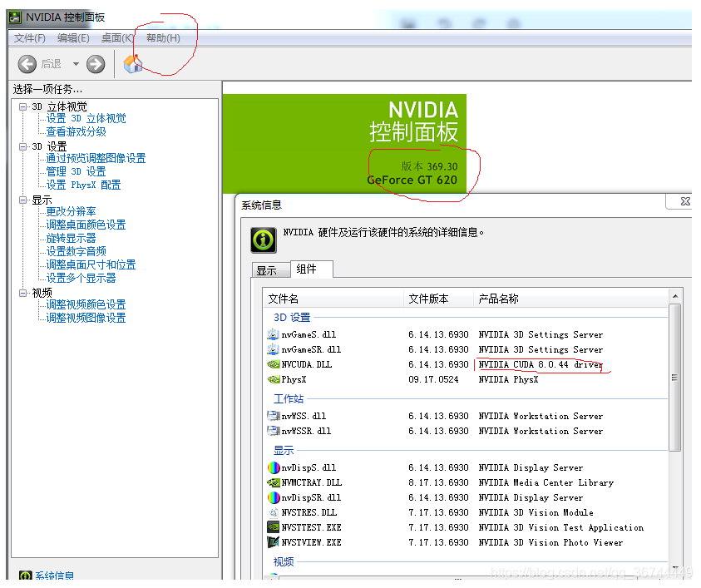Switch to the 显示 tab
Image resolution: width=701 pixels, height=588 pixels.
click(x=270, y=270)
